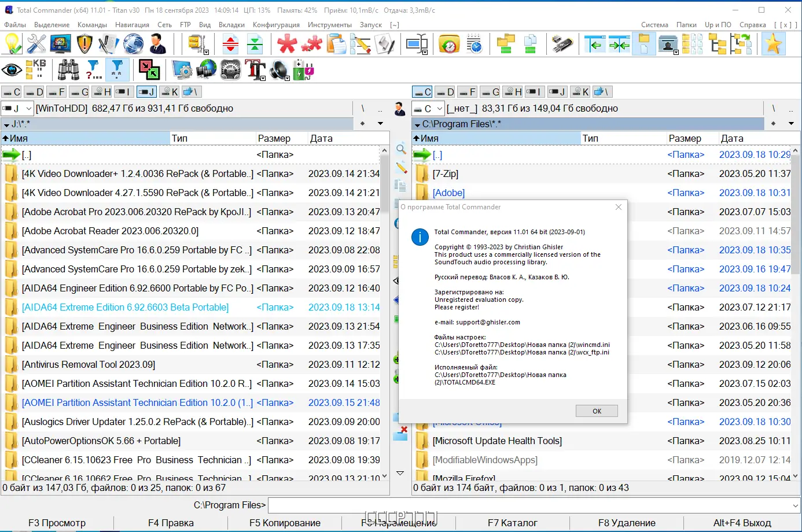Click the multi-rename pencil list icon
The width and height of the screenshot is (802, 532).
point(360,44)
